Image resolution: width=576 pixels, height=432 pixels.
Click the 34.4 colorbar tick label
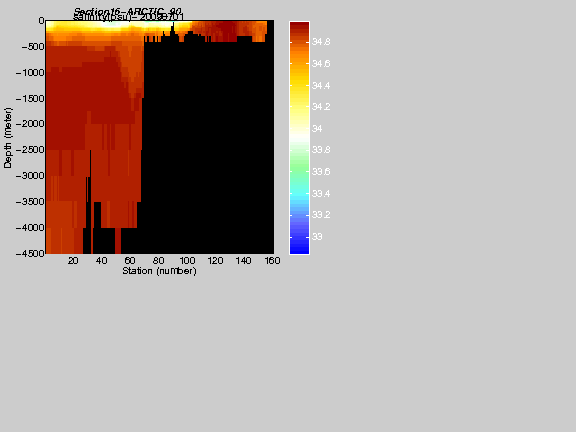(321, 86)
